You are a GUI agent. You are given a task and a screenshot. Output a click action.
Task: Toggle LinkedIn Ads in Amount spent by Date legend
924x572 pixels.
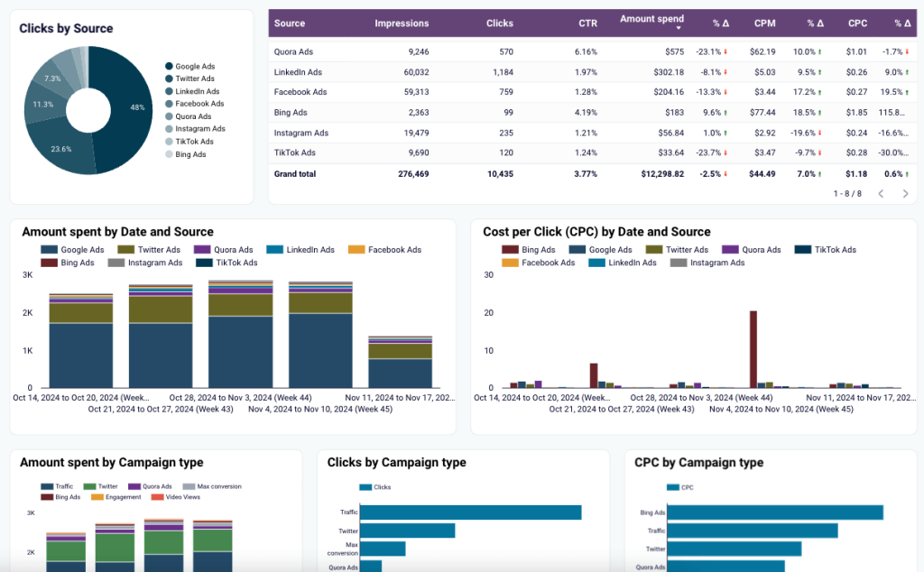[x=300, y=250]
